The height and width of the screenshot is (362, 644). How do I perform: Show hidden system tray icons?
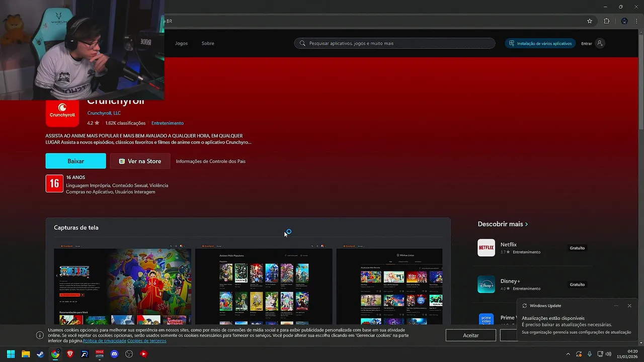click(x=568, y=354)
